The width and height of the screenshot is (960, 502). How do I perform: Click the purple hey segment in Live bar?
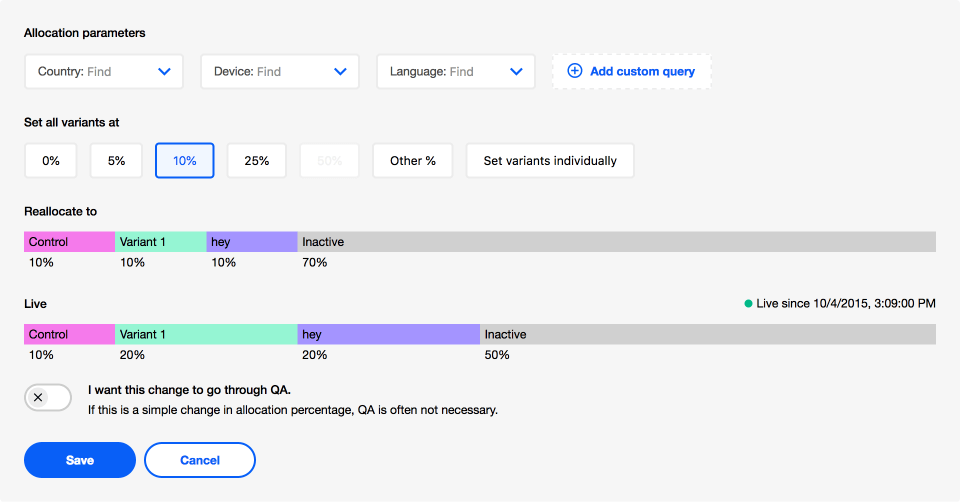click(388, 334)
